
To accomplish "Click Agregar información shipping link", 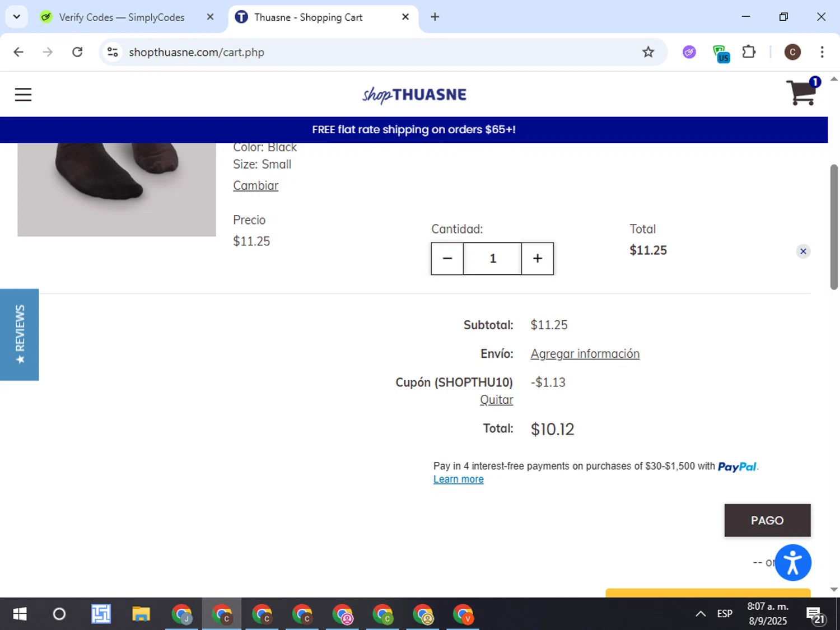I will click(585, 353).
